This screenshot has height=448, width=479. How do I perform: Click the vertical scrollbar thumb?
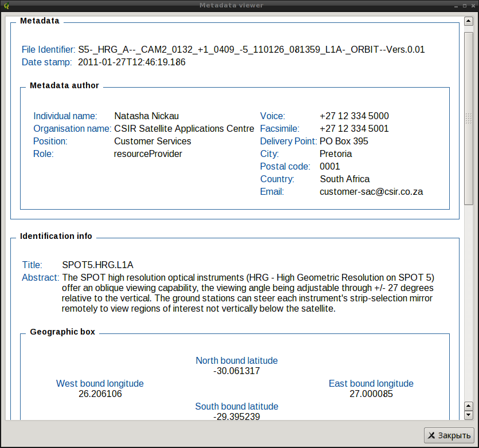(x=468, y=118)
